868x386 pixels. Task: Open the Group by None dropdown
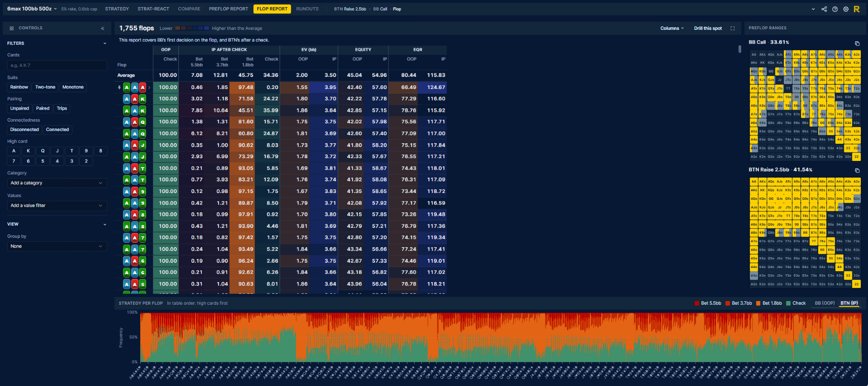click(57, 246)
